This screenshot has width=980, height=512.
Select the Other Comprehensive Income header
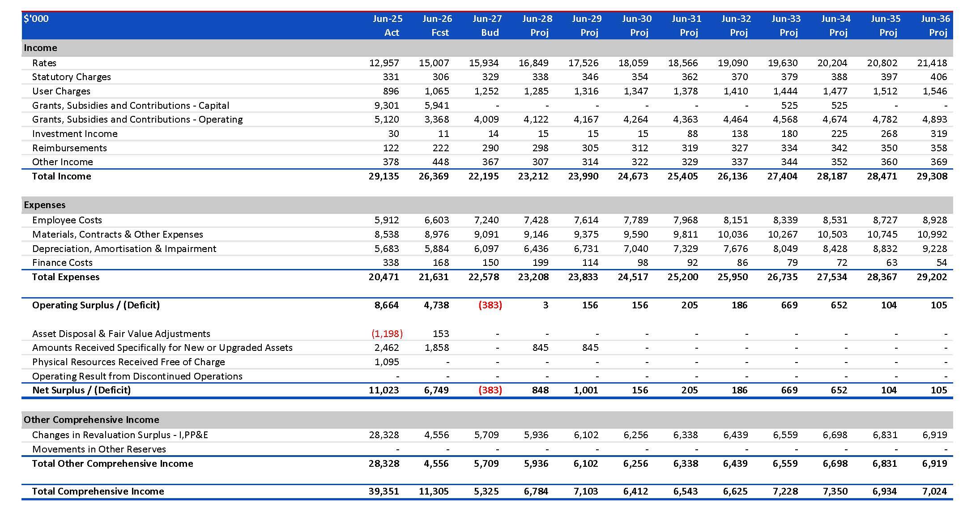pos(487,420)
